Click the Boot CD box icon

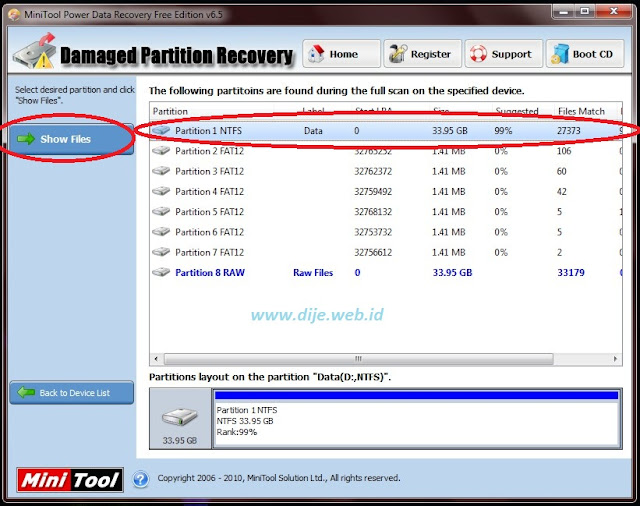560,54
